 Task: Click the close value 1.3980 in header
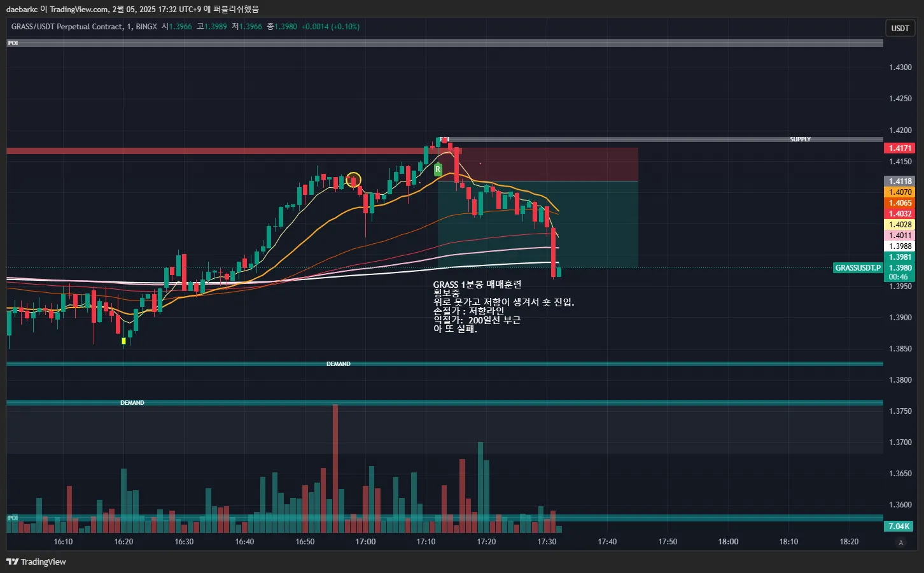(286, 27)
